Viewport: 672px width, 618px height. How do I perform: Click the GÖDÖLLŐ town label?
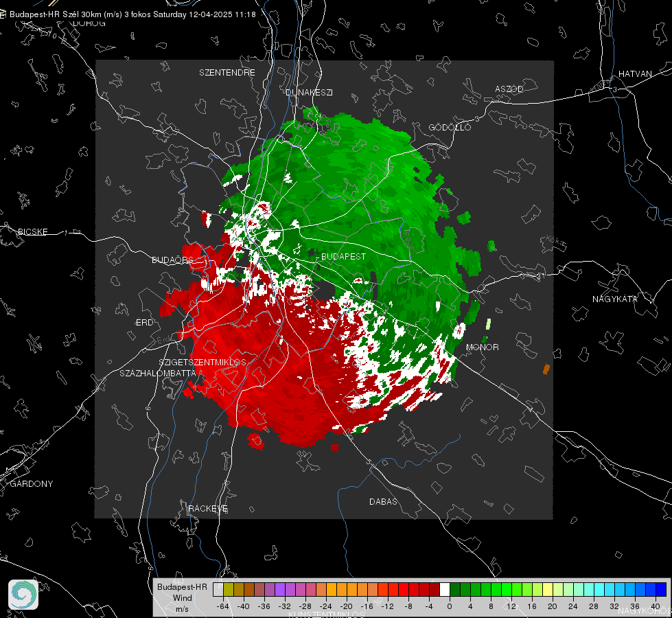(x=450, y=127)
